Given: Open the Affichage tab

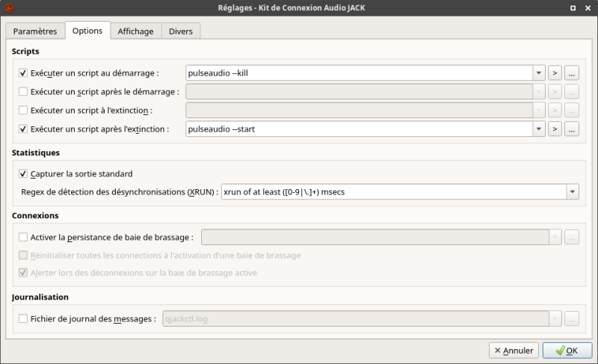Looking at the screenshot, I should pyautogui.click(x=135, y=31).
